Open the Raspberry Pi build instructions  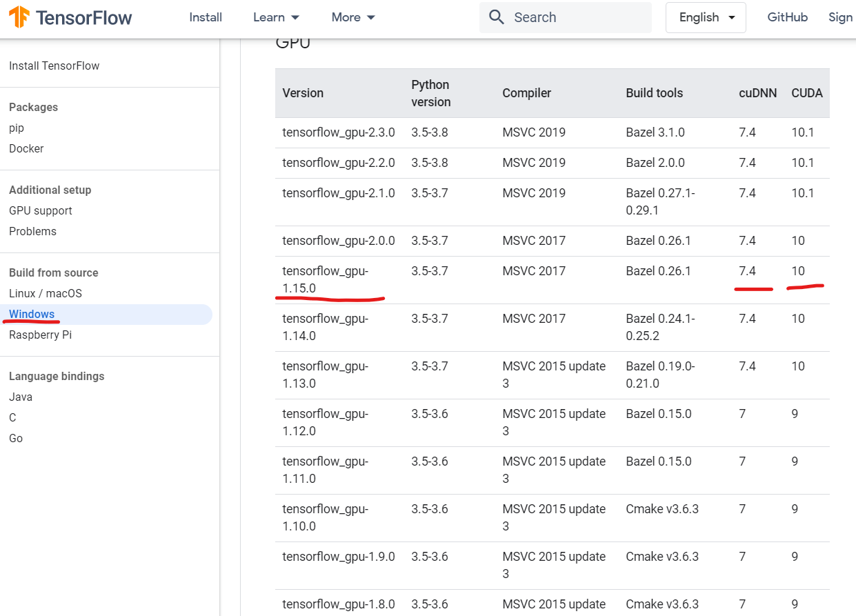[x=40, y=335]
